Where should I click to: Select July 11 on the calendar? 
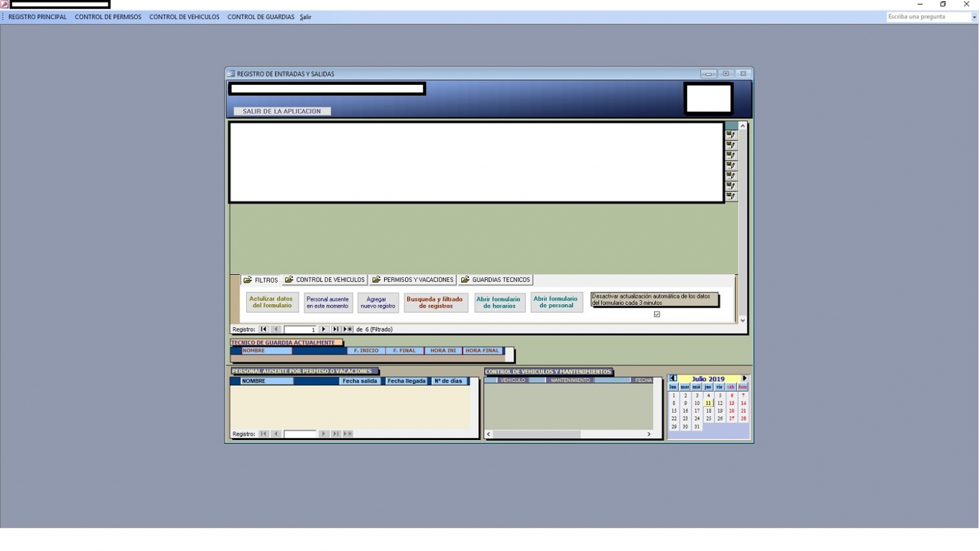708,403
